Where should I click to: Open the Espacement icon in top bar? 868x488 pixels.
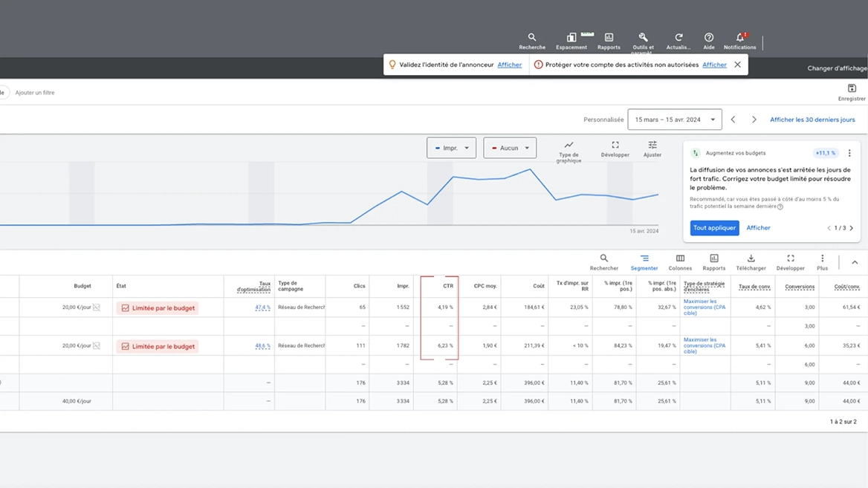[x=571, y=41]
